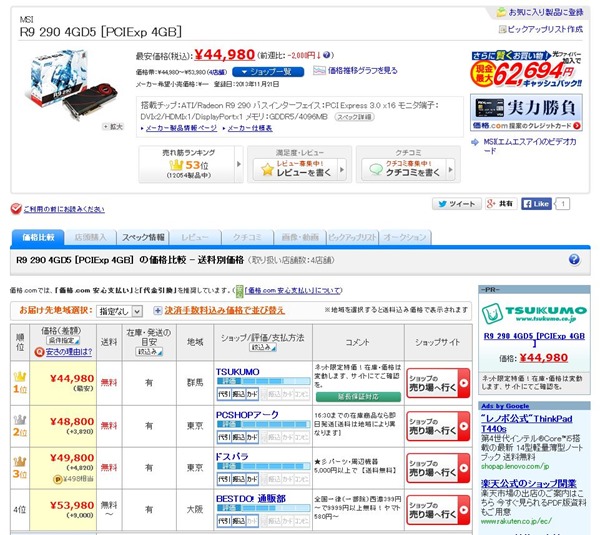Screen dimensions: 600x535
Task: Click the Google+ share button
Action: [x=501, y=204]
